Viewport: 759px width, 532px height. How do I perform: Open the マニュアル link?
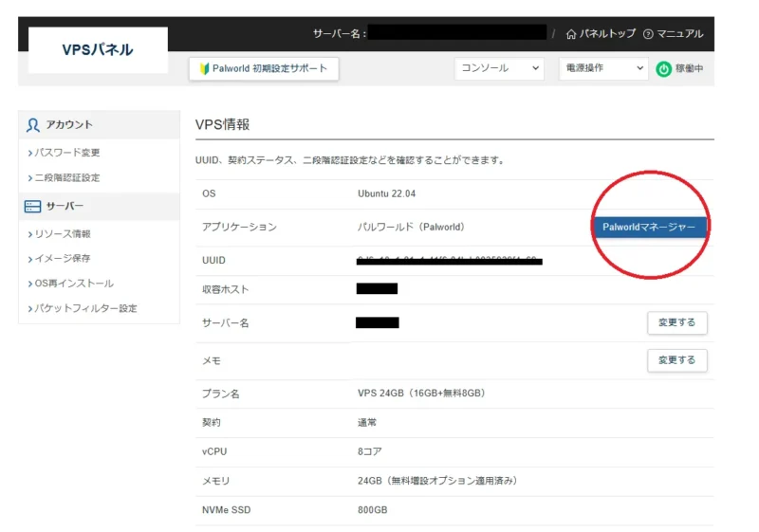pyautogui.click(x=679, y=33)
